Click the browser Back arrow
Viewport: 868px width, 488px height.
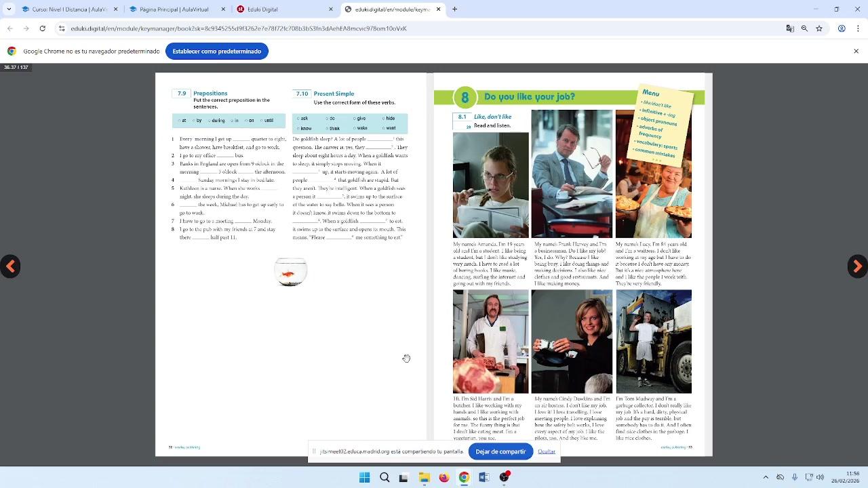click(10, 28)
